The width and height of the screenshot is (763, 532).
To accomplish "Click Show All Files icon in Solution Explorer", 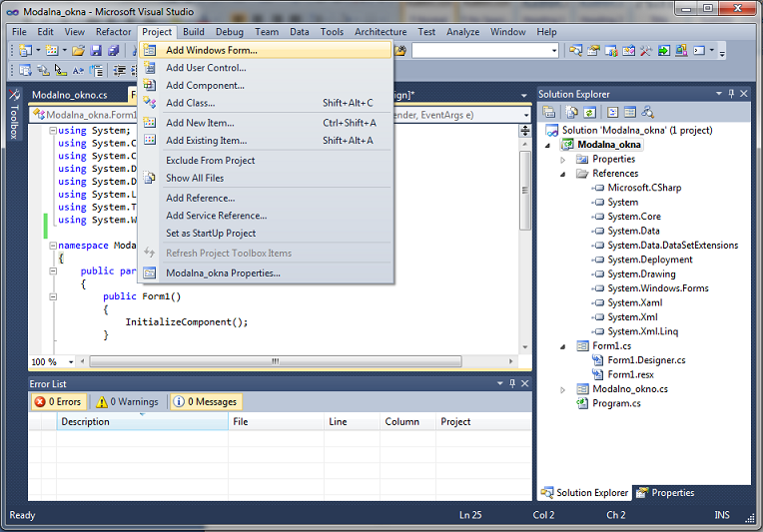I will coord(572,113).
